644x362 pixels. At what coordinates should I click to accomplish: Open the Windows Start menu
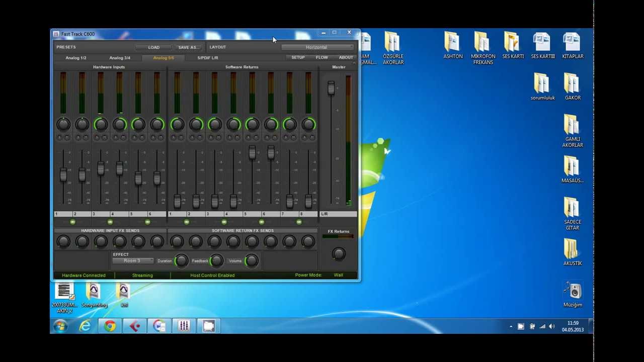(x=60, y=326)
